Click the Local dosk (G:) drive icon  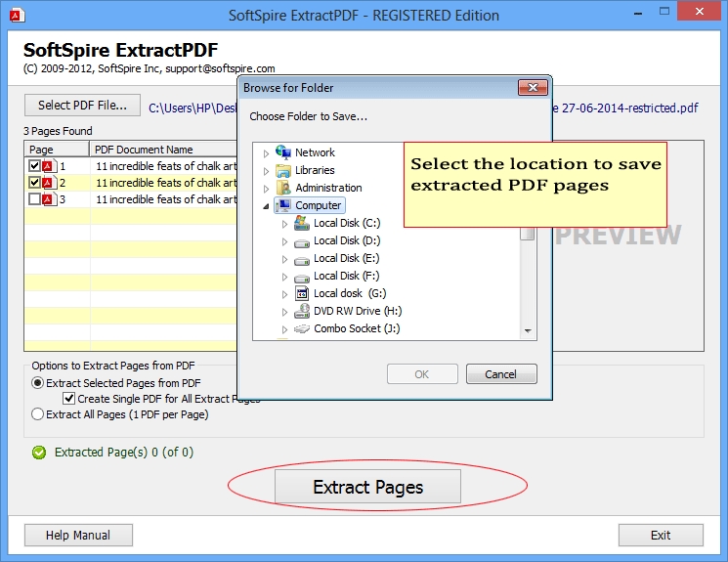pyautogui.click(x=302, y=293)
